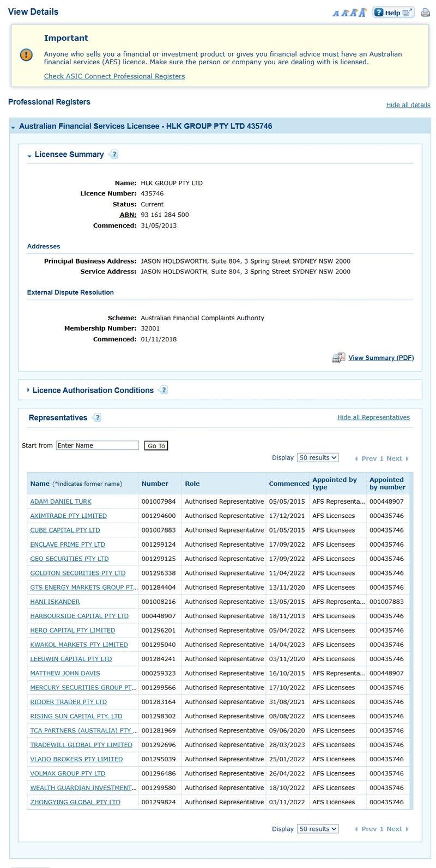
Task: Click Licence Authorisation Conditions help icon
Action: tap(163, 390)
